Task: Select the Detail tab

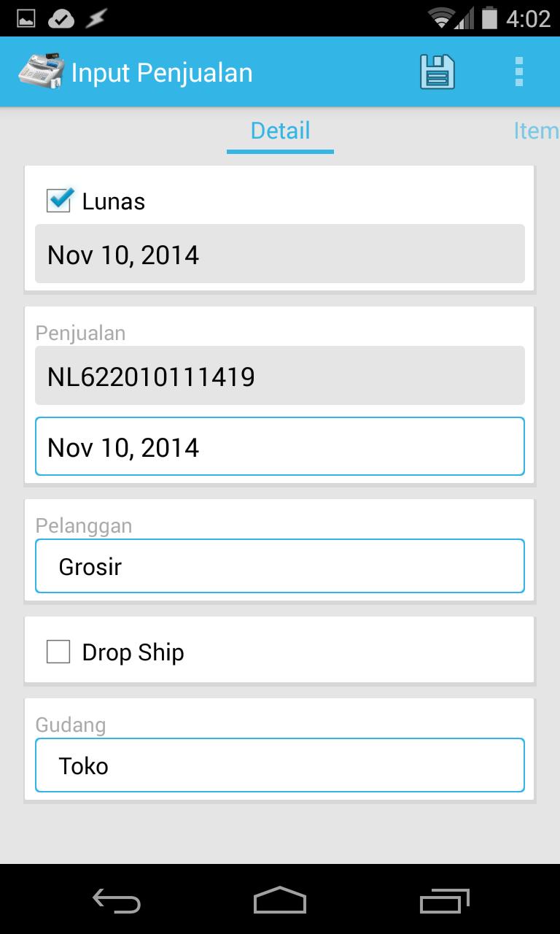Action: 280,131
